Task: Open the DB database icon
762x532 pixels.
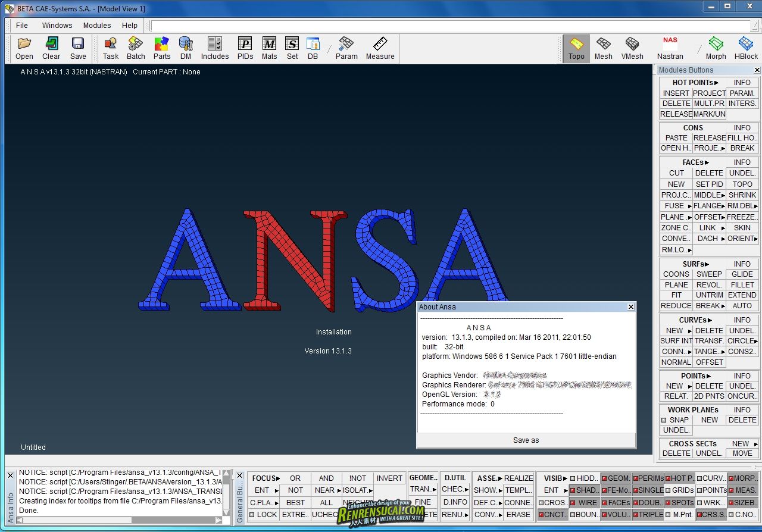Action: click(x=313, y=49)
